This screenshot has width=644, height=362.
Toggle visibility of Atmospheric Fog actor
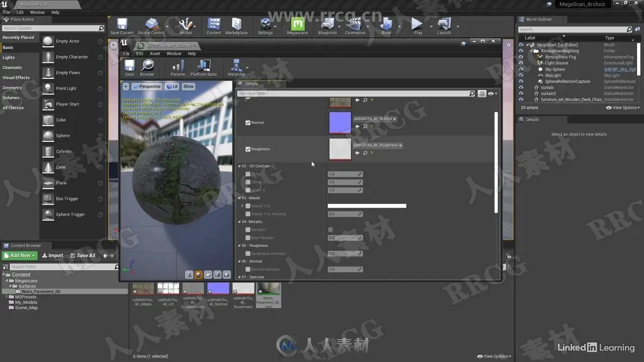coord(521,57)
